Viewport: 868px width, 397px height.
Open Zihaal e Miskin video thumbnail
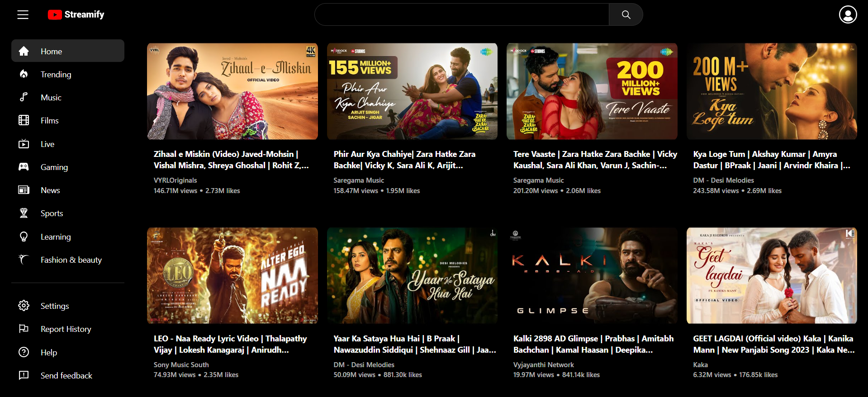tap(232, 91)
